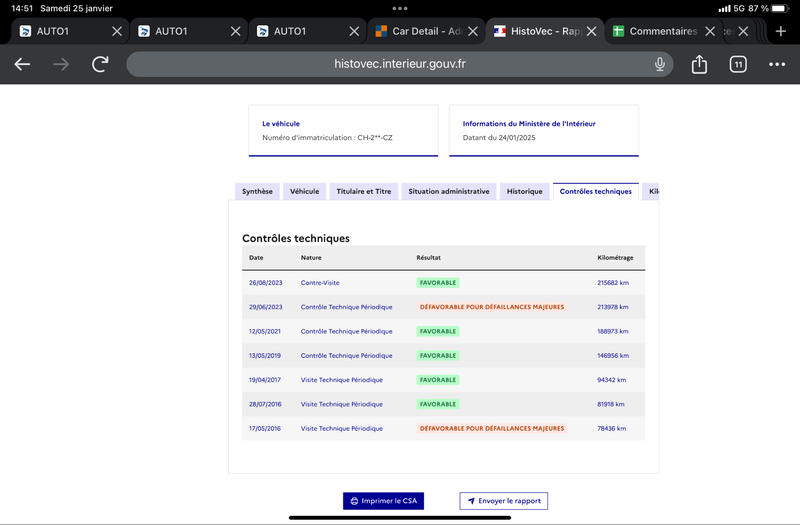Click the Résultat column header
The width and height of the screenshot is (800, 525).
point(429,258)
